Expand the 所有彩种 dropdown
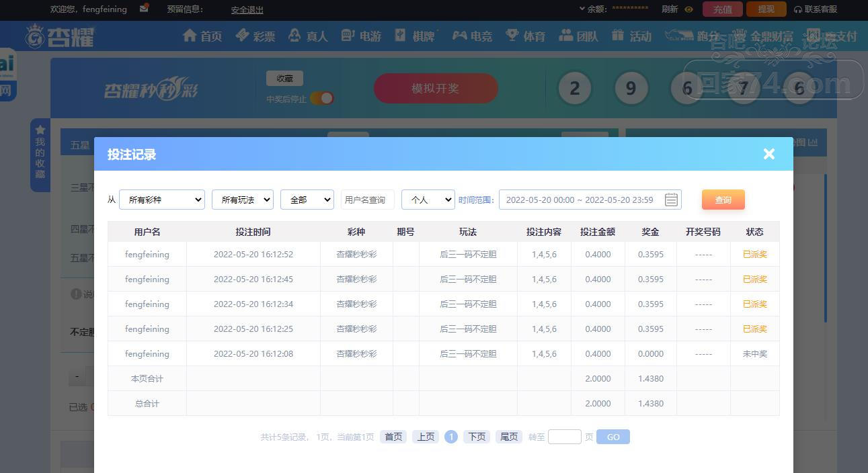The height and width of the screenshot is (473, 868). coord(161,200)
